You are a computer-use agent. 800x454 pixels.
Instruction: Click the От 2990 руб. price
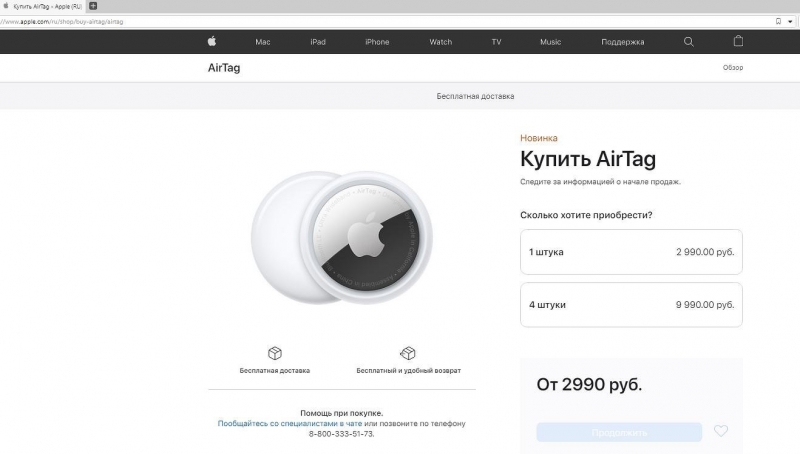[x=589, y=384]
